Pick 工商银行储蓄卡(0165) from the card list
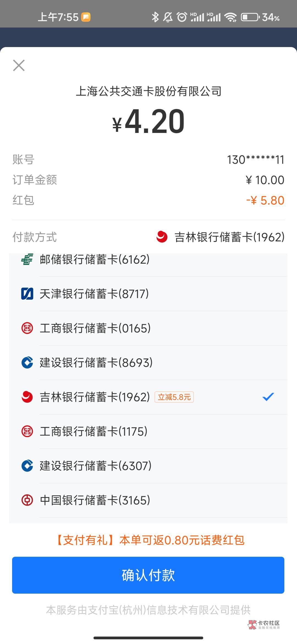This screenshot has width=297, height=644. (95, 328)
